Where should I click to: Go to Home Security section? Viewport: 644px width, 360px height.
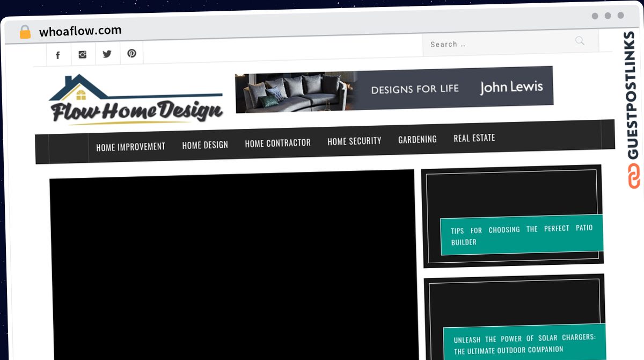(354, 141)
